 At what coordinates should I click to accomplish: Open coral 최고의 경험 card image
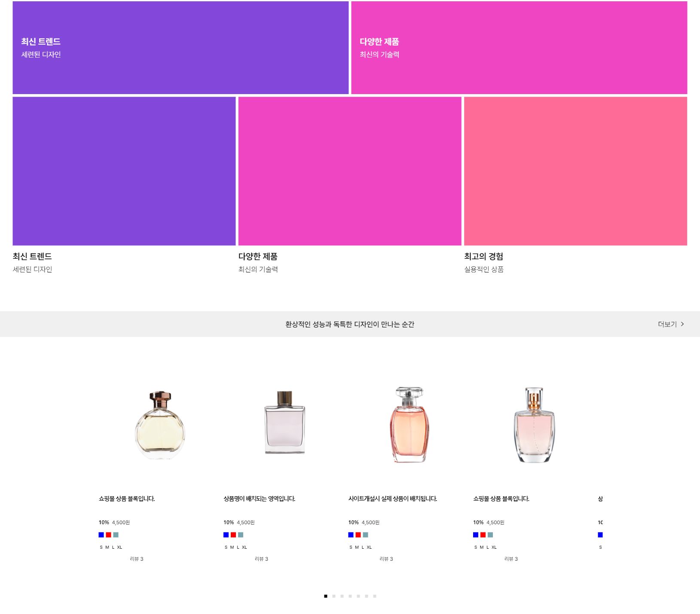coord(575,171)
